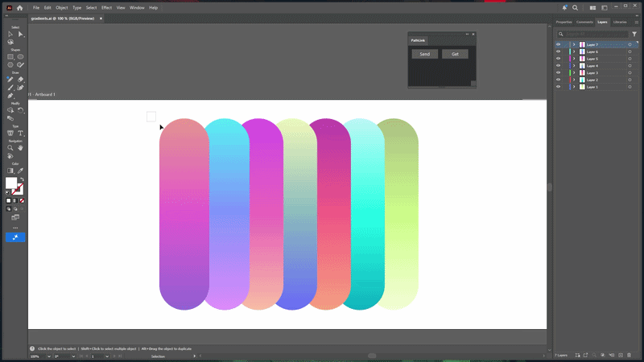Select the Paintbrush tool
This screenshot has height=362, width=644.
10,88
